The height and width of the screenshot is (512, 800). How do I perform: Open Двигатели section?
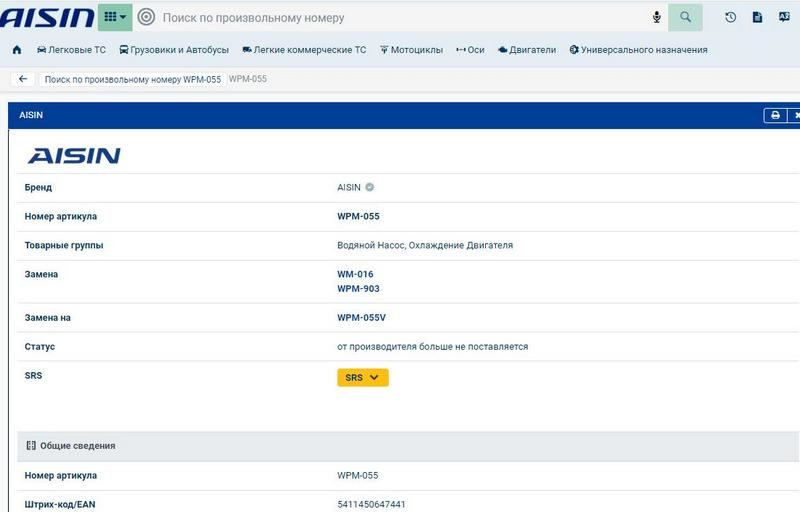tap(526, 50)
